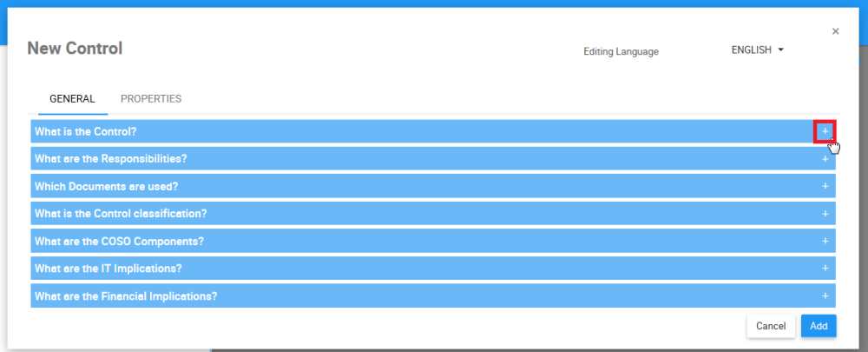Switch to the PROPERTIES tab
The width and height of the screenshot is (868, 352).
pyautogui.click(x=151, y=99)
